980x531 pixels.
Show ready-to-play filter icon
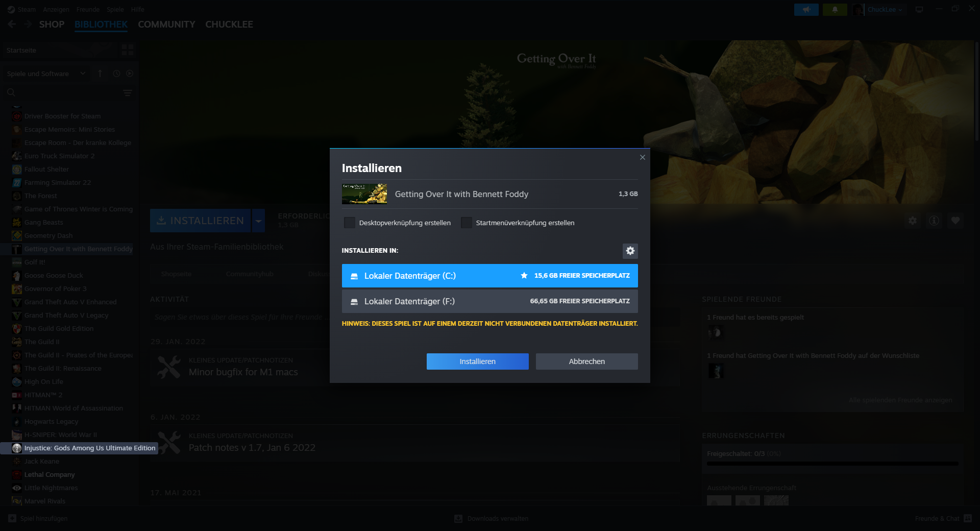coord(130,74)
